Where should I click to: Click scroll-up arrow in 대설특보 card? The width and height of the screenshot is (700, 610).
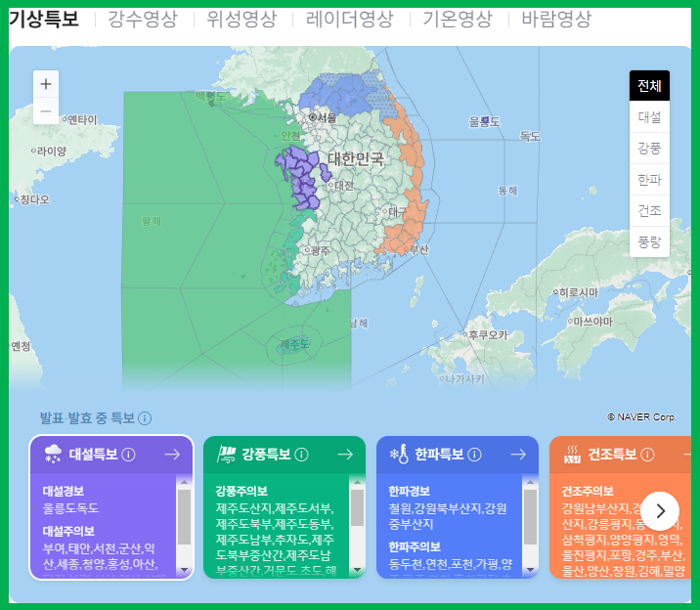(x=184, y=482)
